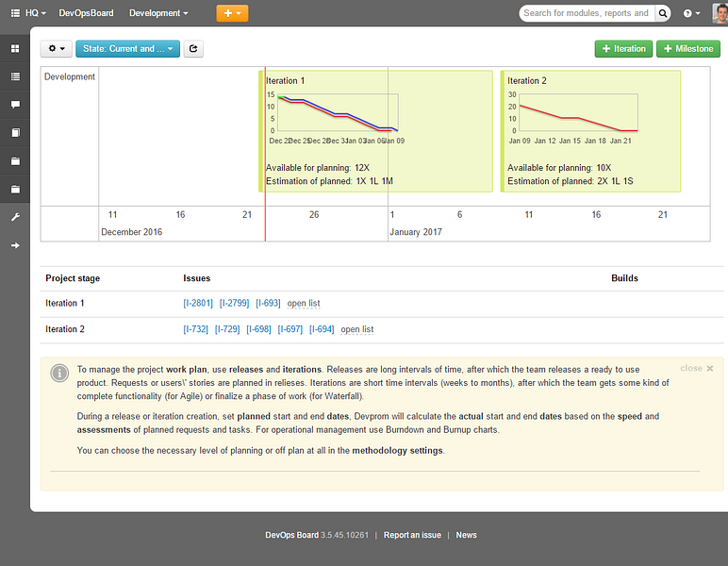
Task: Click the green Iteration button
Action: tap(623, 49)
